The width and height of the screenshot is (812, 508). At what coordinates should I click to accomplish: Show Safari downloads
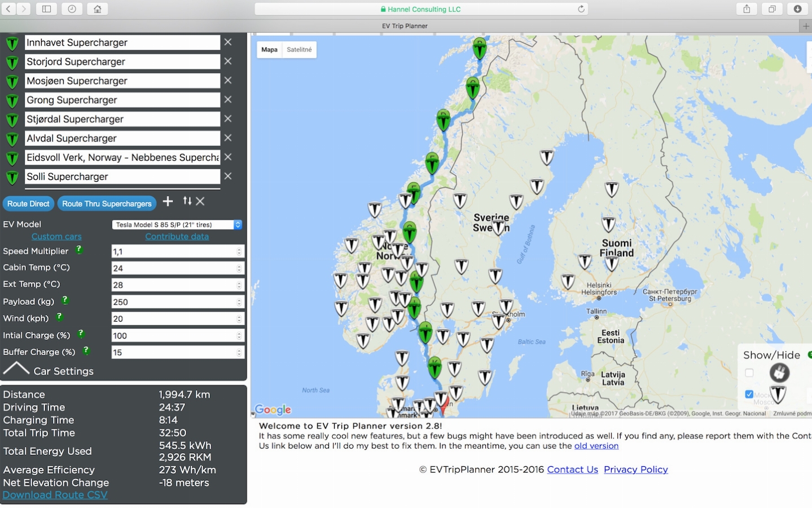tap(797, 9)
